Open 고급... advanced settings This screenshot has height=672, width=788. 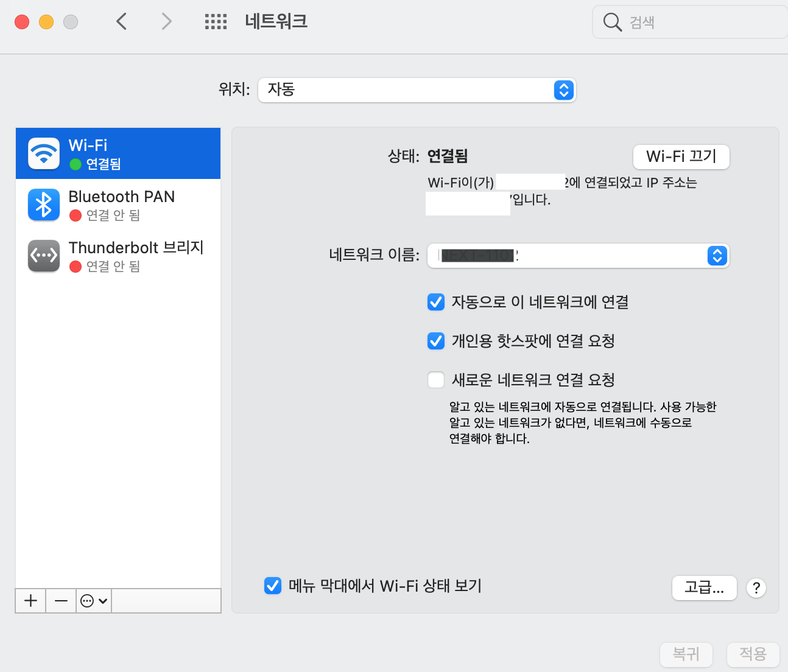pos(705,588)
